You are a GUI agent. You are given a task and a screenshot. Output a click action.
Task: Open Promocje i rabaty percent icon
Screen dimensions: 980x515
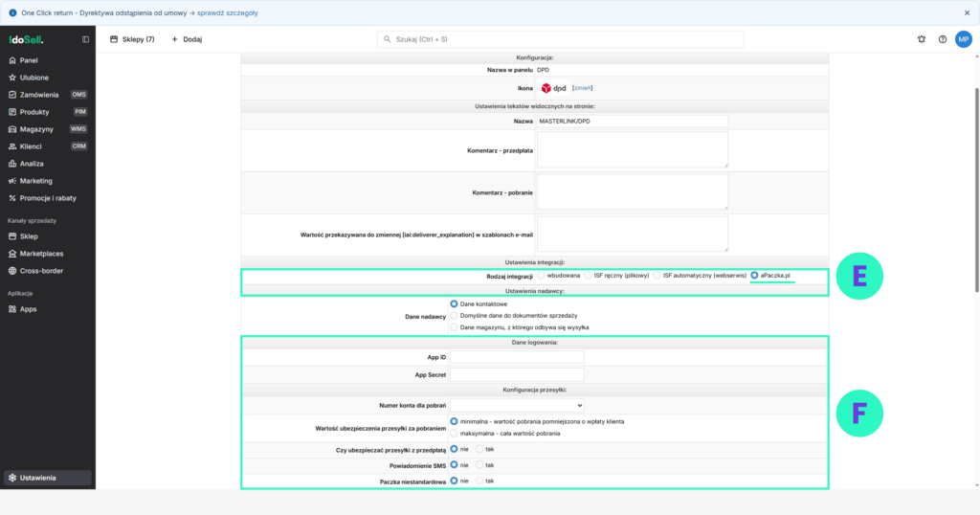pos(12,198)
